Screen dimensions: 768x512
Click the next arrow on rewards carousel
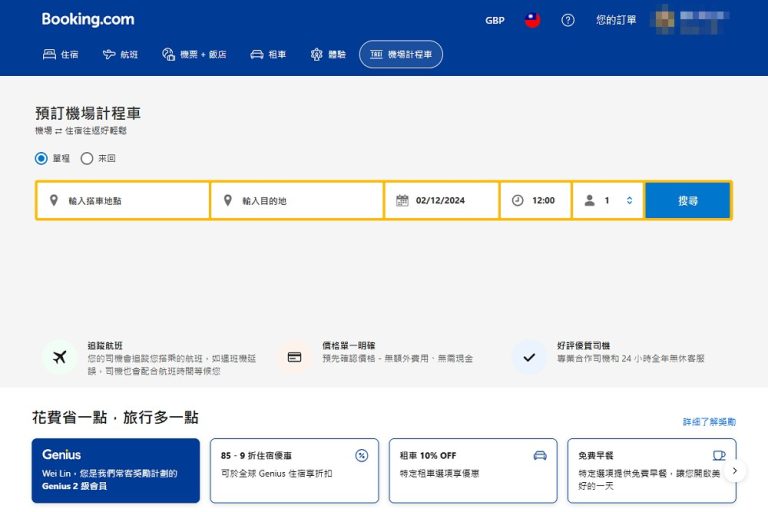[735, 470]
